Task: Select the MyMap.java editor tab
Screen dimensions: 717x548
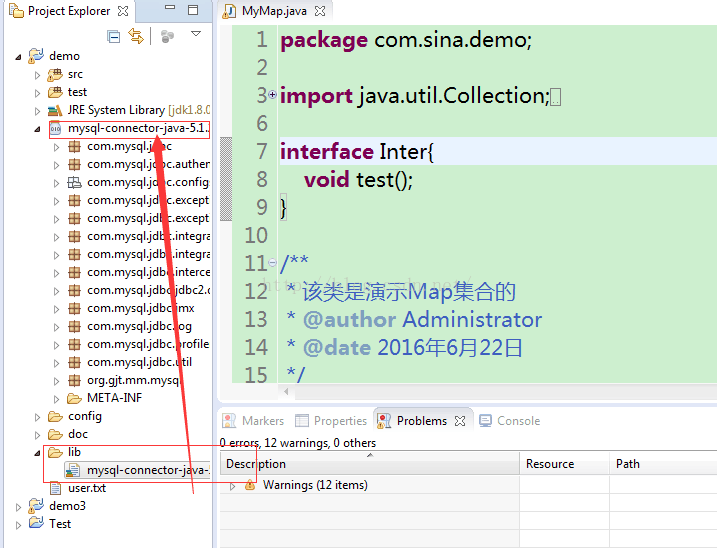Action: pos(274,11)
